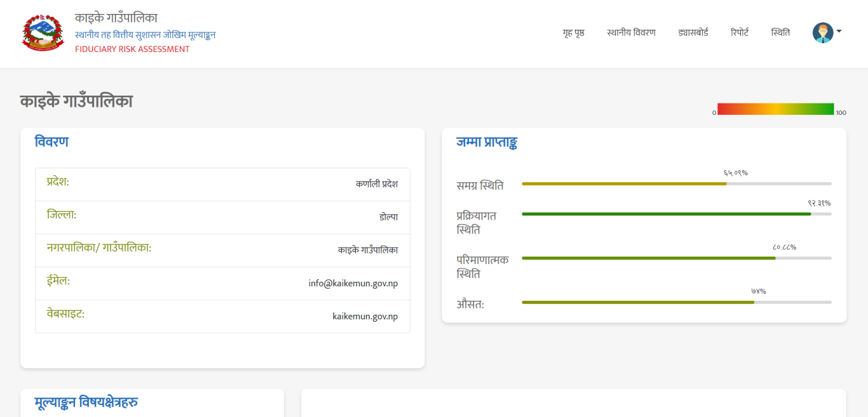Expand the user account dropdown caret
The height and width of the screenshot is (417, 868).
[x=839, y=31]
